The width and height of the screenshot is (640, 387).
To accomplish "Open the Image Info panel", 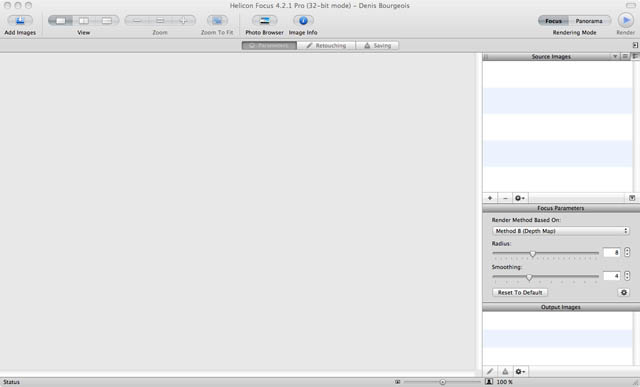I will coord(303,20).
